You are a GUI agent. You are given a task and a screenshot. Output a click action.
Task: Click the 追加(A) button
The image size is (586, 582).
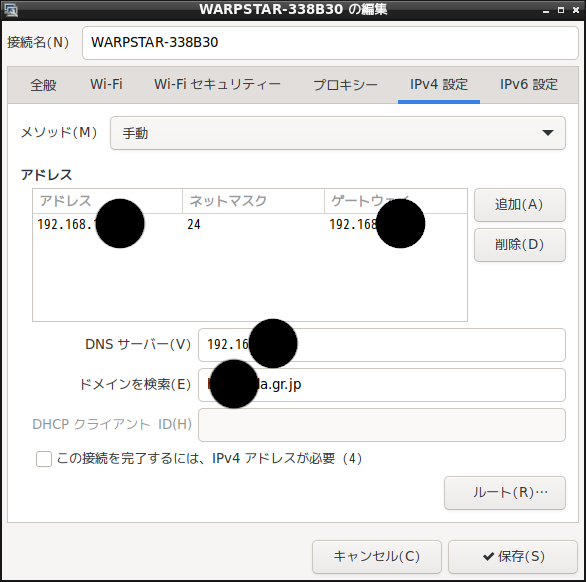519,205
